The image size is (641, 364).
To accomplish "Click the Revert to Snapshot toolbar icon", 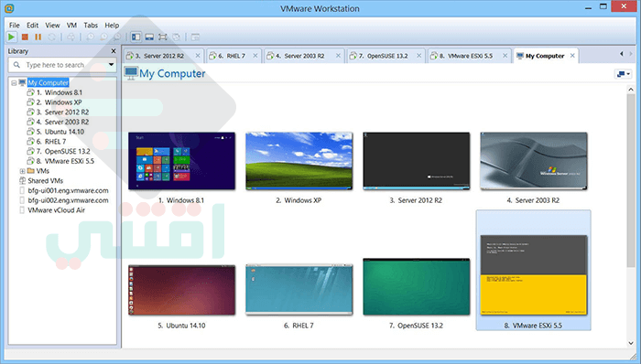I will 103,37.
